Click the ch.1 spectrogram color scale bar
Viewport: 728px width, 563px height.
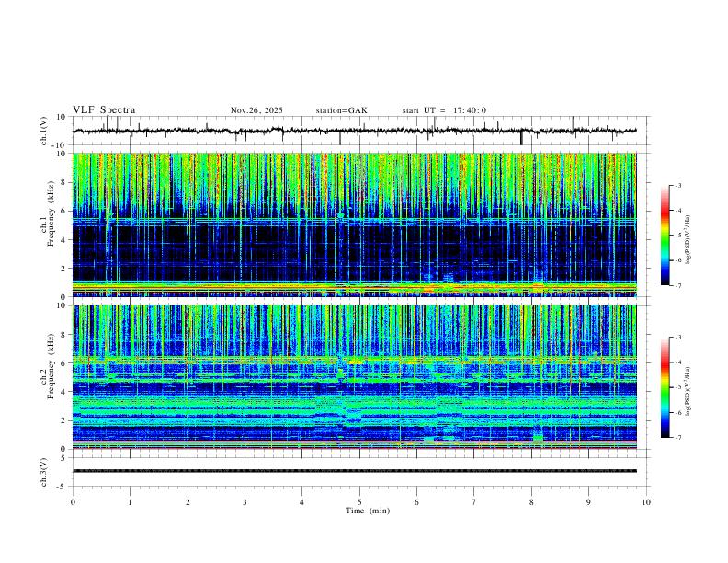[665, 236]
